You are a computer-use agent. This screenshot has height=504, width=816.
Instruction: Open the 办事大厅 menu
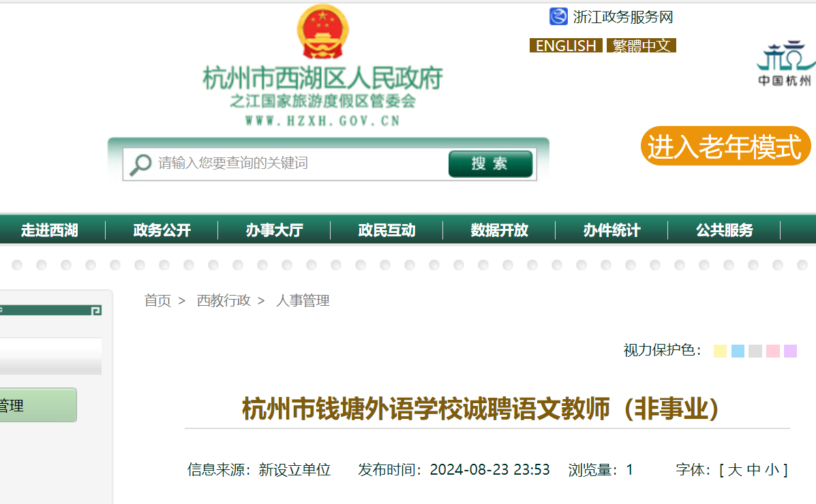[x=274, y=231]
